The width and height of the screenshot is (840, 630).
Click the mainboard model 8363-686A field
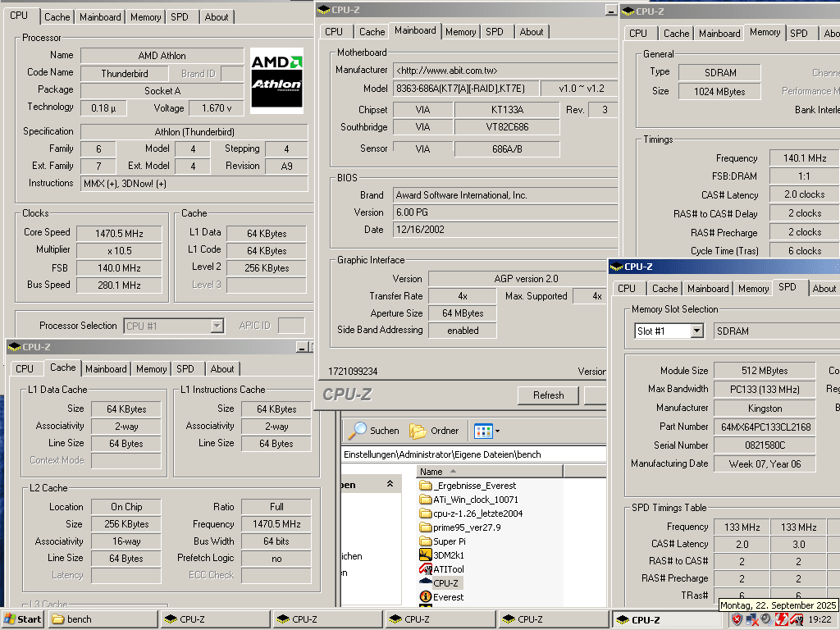466,89
